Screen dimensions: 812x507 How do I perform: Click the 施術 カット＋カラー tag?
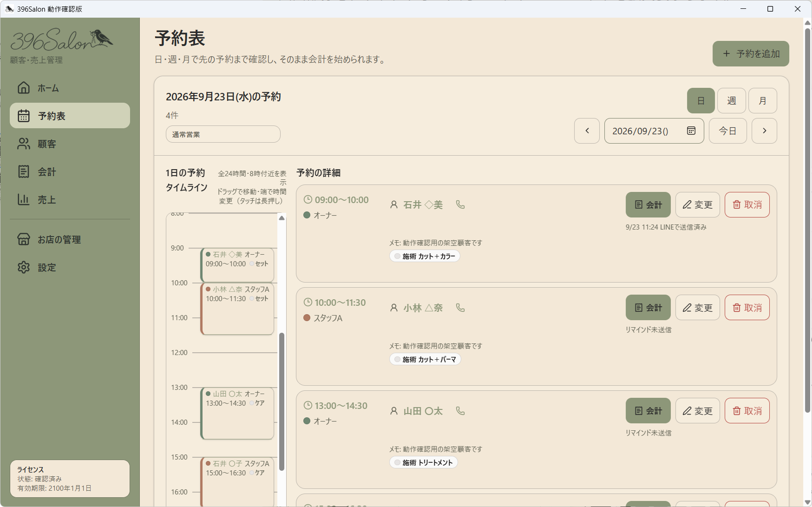pyautogui.click(x=425, y=256)
